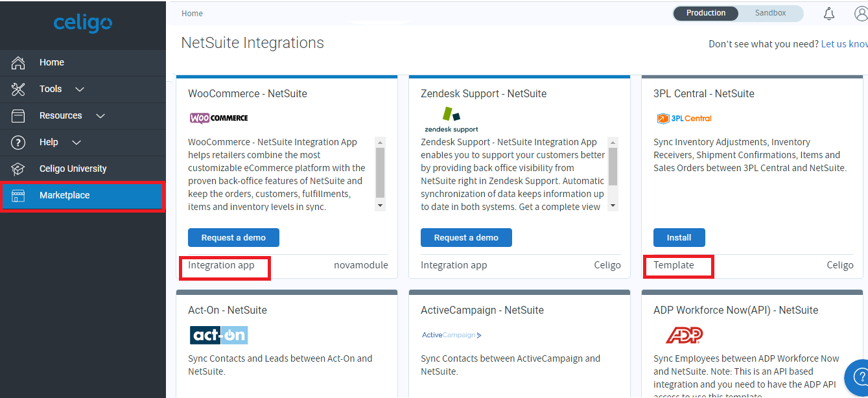Open Tools in the sidebar
Image resolution: width=868 pixels, height=398 pixels.
pyautogui.click(x=83, y=89)
